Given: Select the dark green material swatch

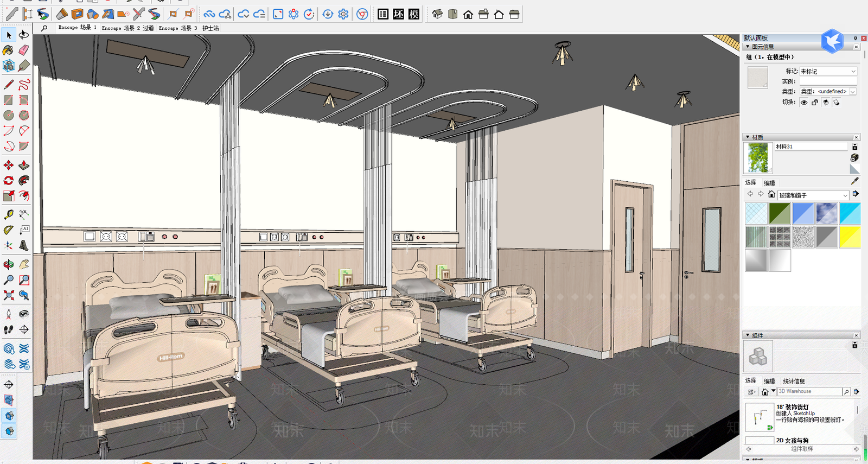Looking at the screenshot, I should tap(780, 213).
